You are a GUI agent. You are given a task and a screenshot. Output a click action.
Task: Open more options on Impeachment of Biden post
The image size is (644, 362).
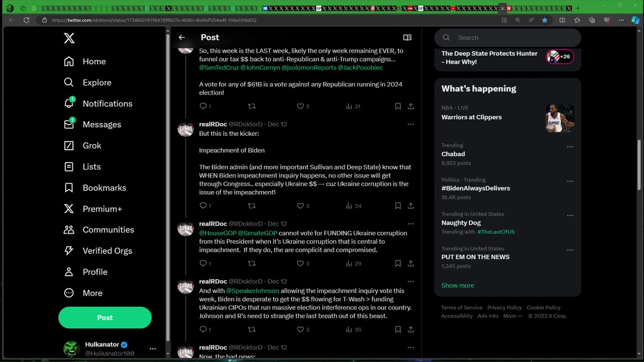click(411, 124)
